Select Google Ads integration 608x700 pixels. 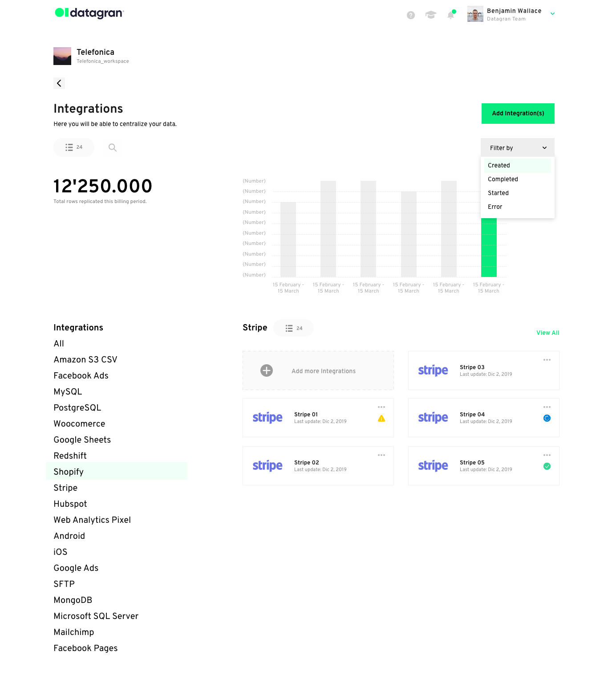(76, 568)
